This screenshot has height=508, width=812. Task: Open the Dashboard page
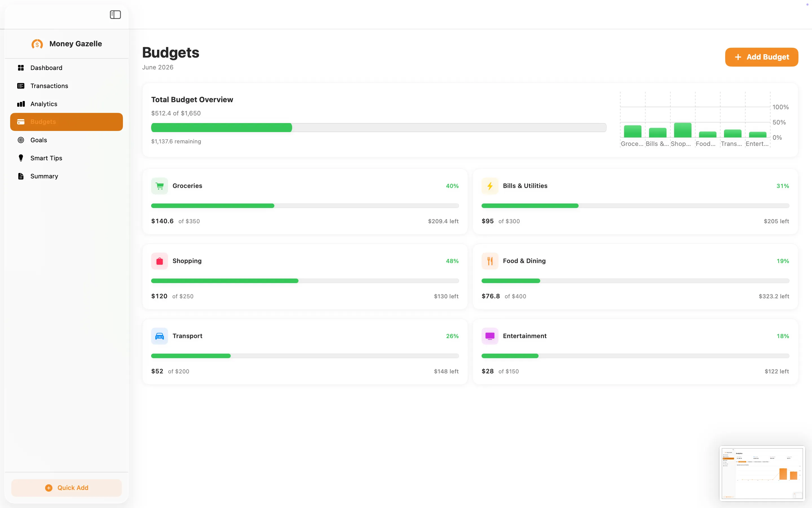pos(67,68)
